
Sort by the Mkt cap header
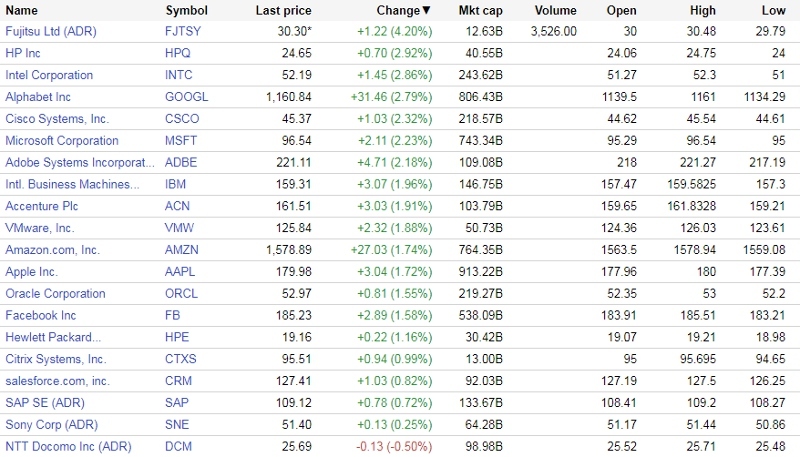(480, 10)
